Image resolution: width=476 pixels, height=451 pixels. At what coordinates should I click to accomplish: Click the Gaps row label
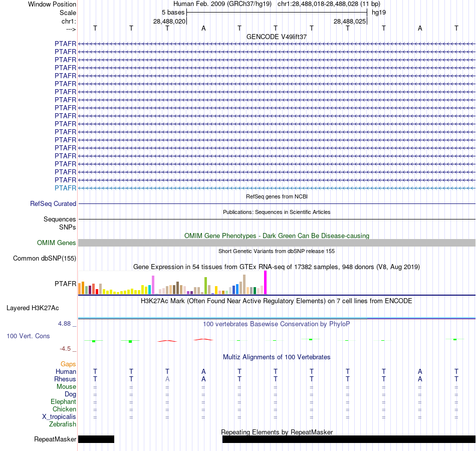point(68,364)
